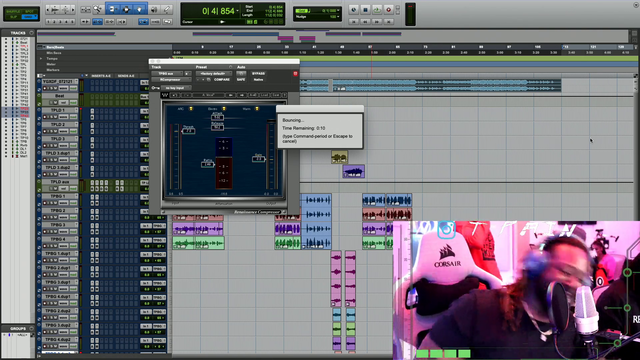
Task: Click the Record transport button
Action: [388, 10]
